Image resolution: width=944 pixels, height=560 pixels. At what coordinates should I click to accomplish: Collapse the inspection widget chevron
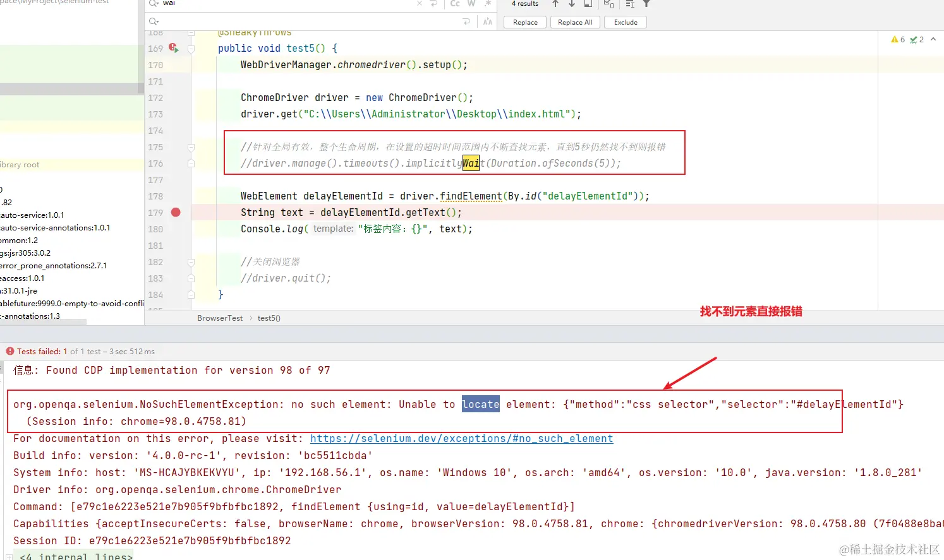click(933, 39)
